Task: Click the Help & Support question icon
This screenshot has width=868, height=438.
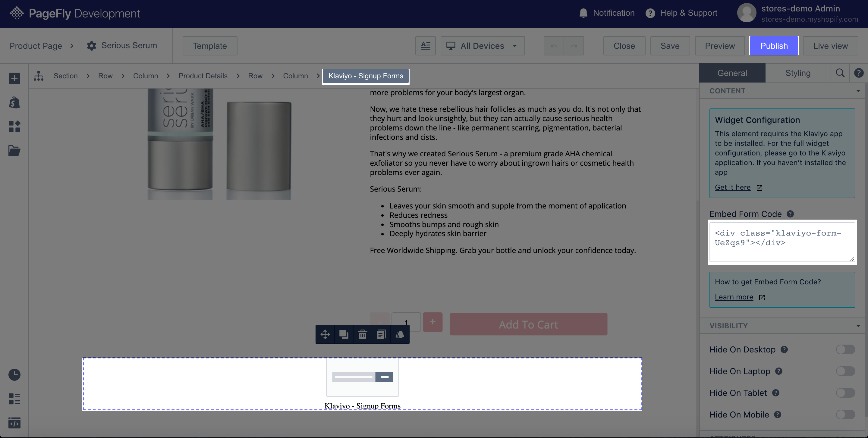Action: (650, 13)
